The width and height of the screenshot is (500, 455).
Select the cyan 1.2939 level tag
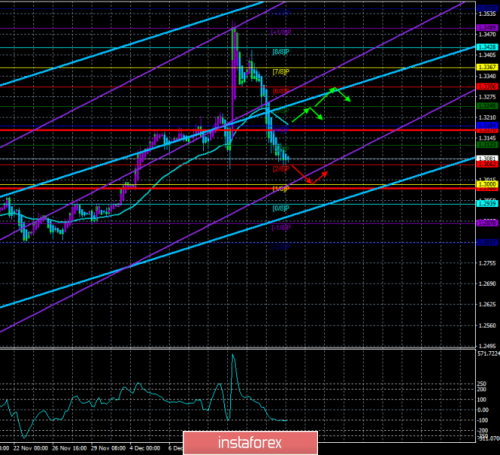[487, 204]
